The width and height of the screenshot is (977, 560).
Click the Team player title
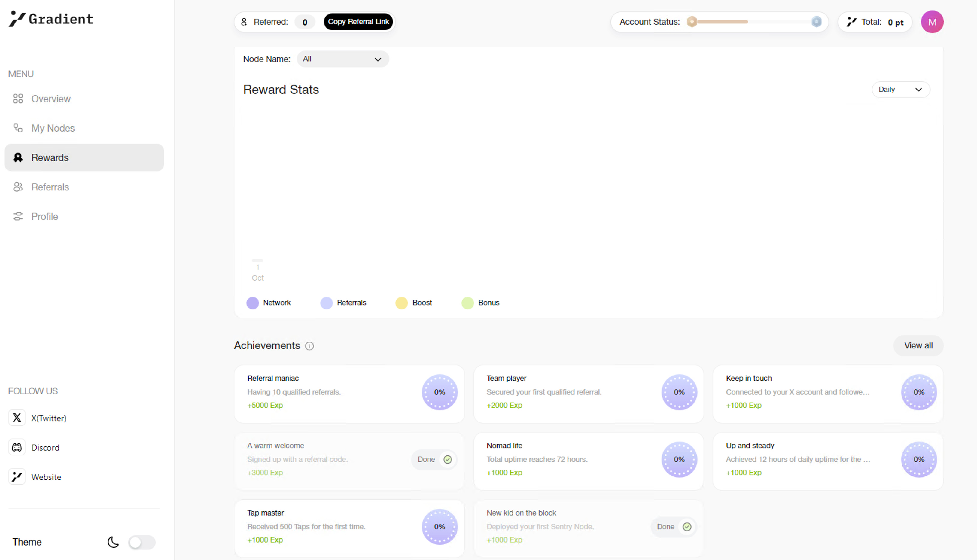[507, 379]
